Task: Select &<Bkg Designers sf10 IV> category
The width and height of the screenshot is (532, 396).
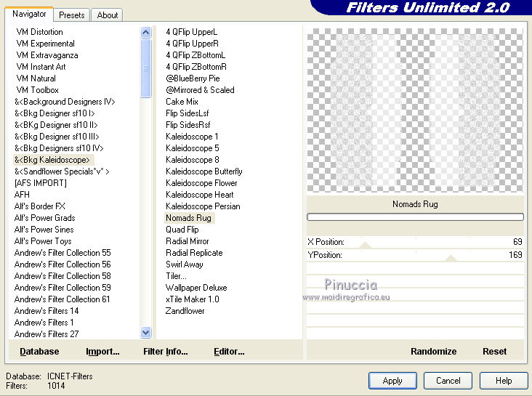Action: pyautogui.click(x=59, y=148)
